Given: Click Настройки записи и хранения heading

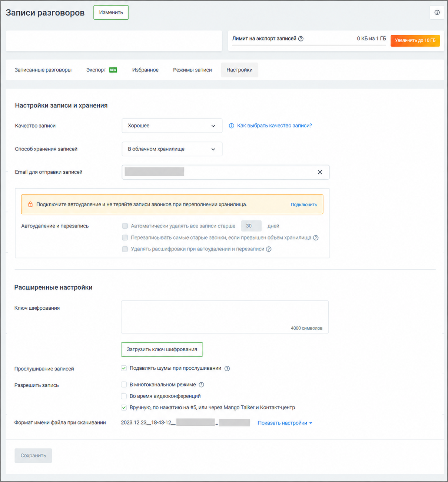Looking at the screenshot, I should (x=61, y=106).
